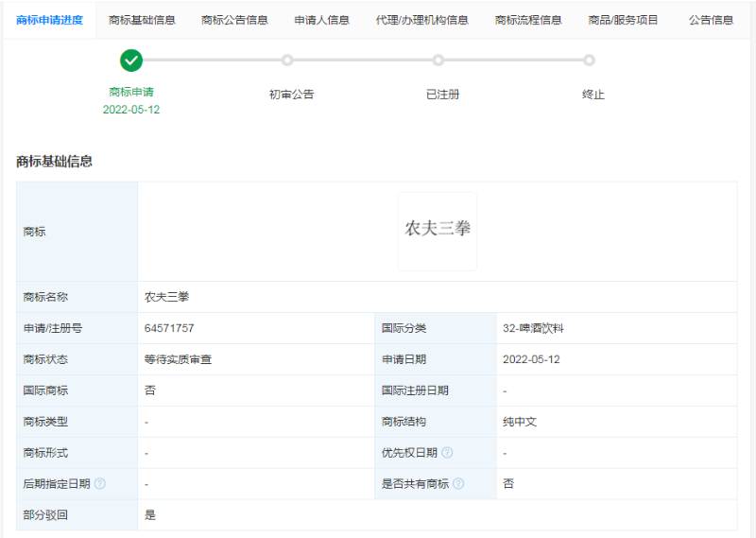Click the 已注册 progress step circle

coord(438,61)
